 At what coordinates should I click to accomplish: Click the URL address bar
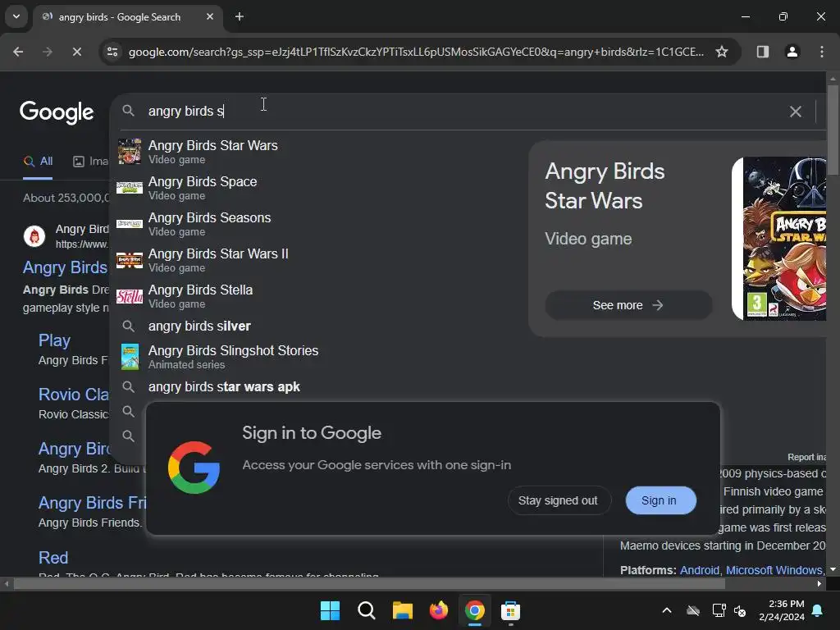point(416,52)
